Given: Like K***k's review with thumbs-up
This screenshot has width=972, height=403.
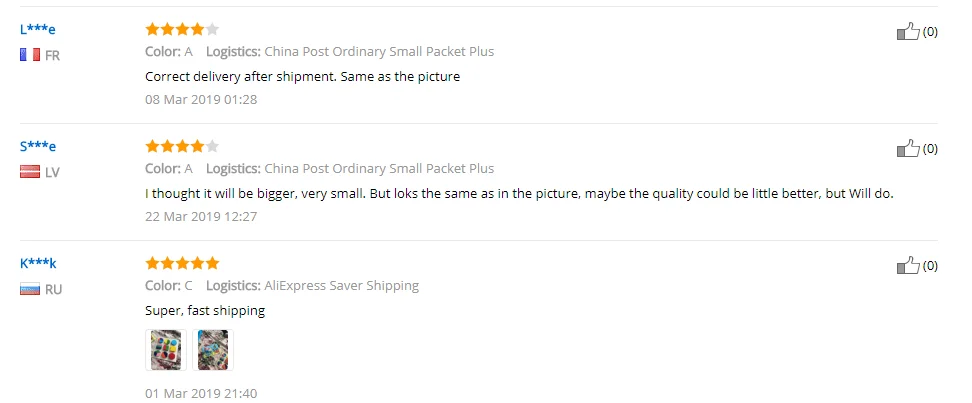Looking at the screenshot, I should pos(908,266).
